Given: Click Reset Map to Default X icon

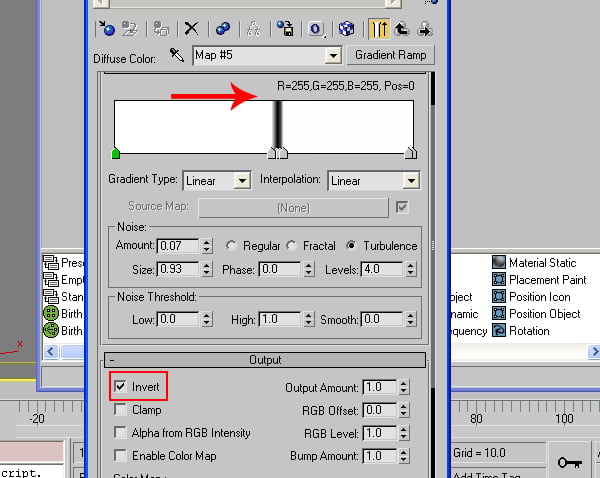Looking at the screenshot, I should [191, 29].
